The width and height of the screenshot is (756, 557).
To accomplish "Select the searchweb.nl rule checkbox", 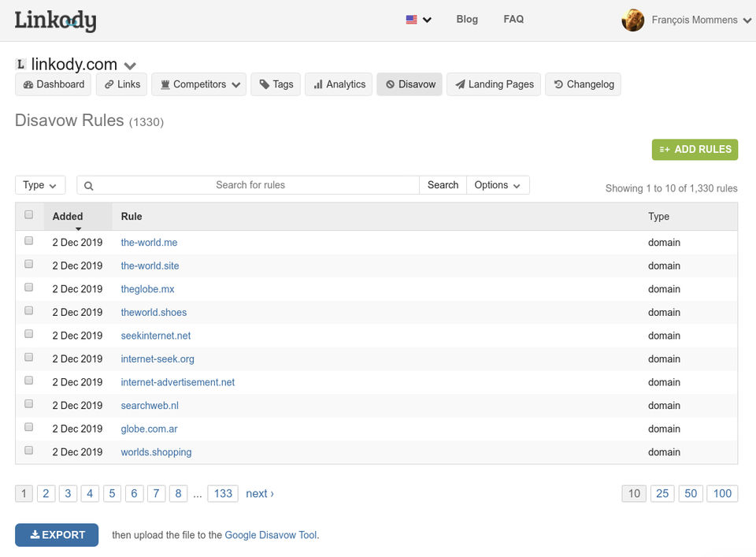I will point(29,404).
